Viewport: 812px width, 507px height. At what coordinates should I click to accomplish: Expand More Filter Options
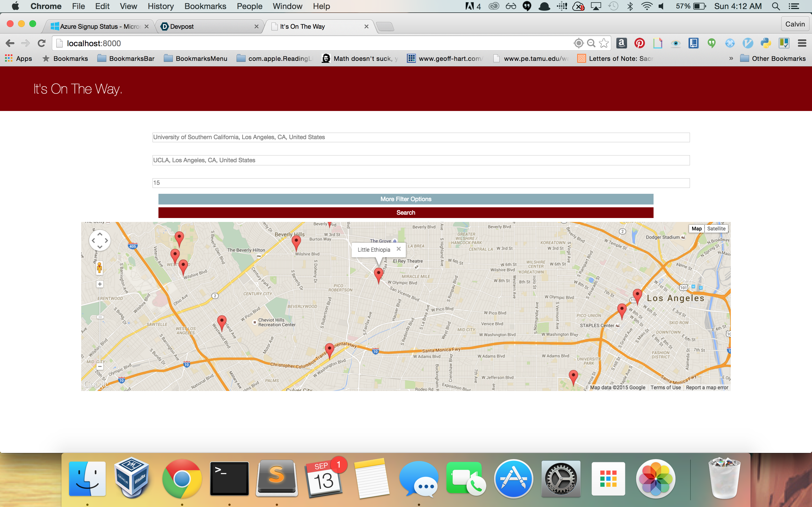[x=406, y=199]
